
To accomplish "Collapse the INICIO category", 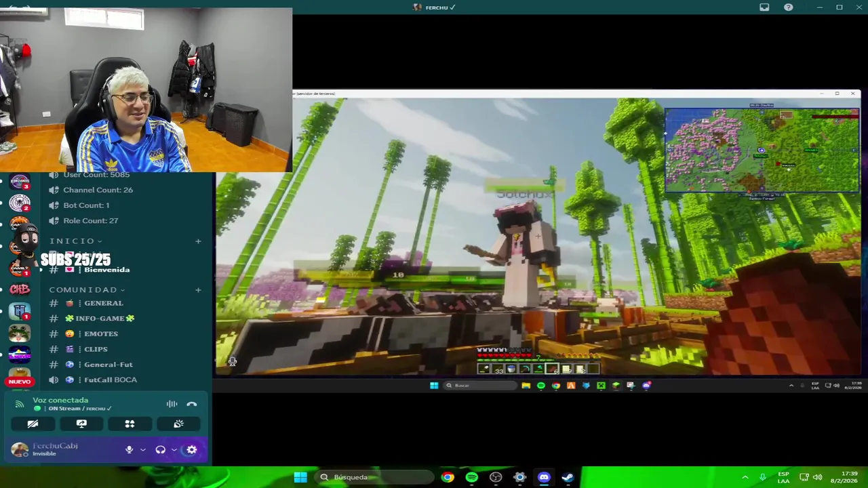I will coord(75,241).
